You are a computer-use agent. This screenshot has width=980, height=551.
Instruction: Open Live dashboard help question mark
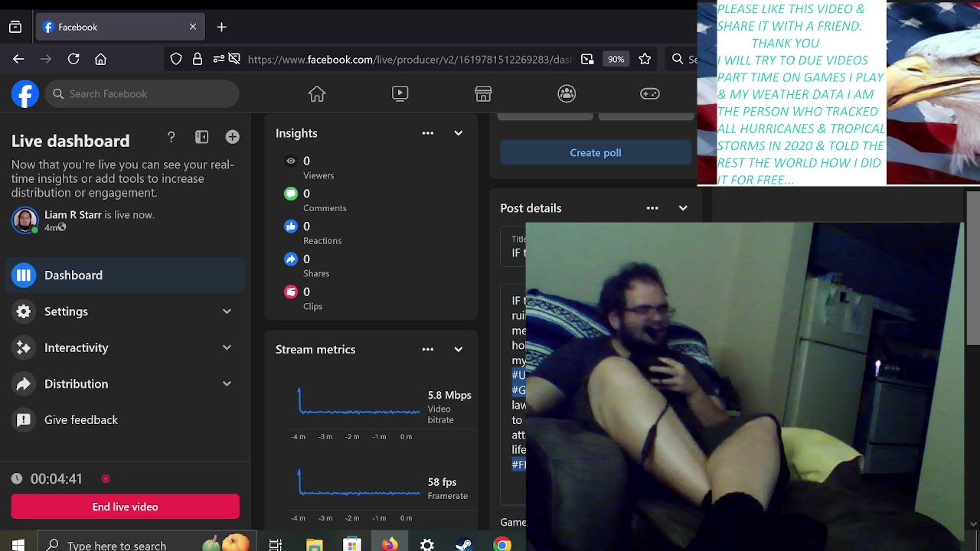pyautogui.click(x=171, y=137)
